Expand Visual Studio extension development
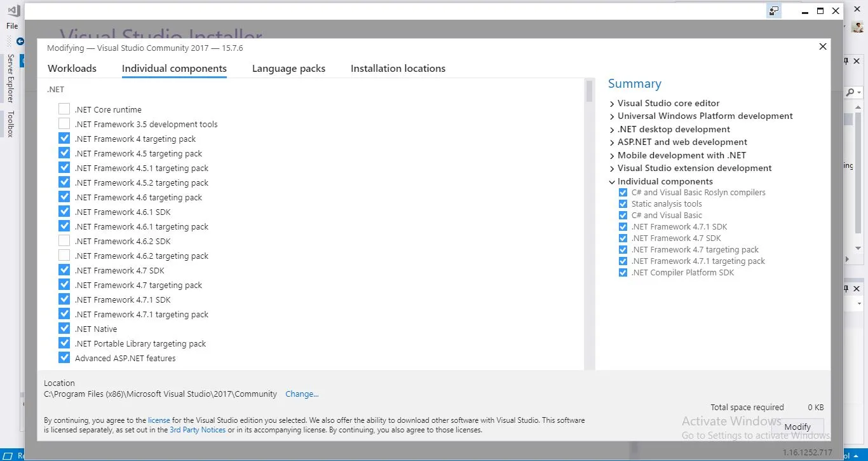The height and width of the screenshot is (461, 868). 612,169
